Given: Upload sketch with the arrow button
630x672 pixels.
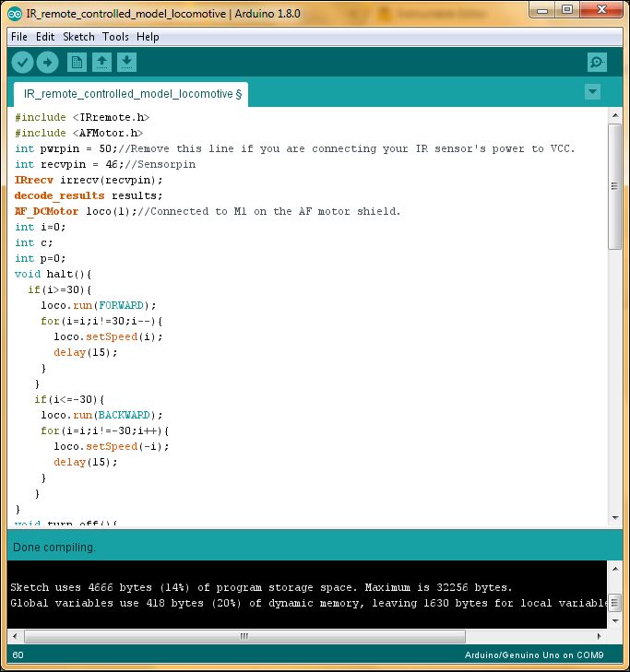Looking at the screenshot, I should click(47, 63).
